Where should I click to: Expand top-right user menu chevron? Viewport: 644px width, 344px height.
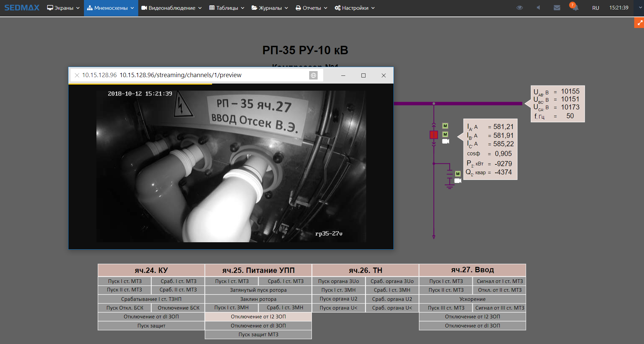(640, 7)
